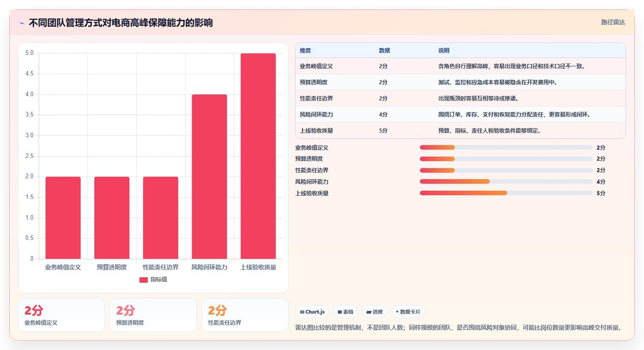
Task: Click the 性能责任边界 bar in the chart
Action: pos(161,218)
